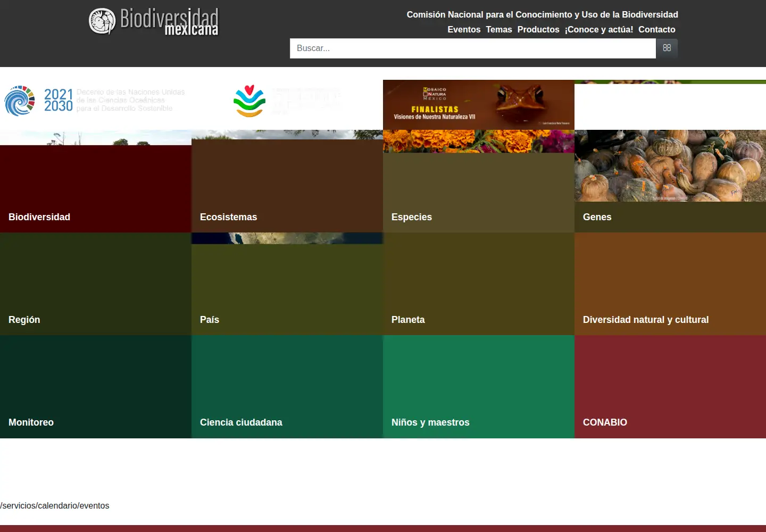Click the grid icon beside the search box
This screenshot has width=766, height=532.
(x=667, y=48)
